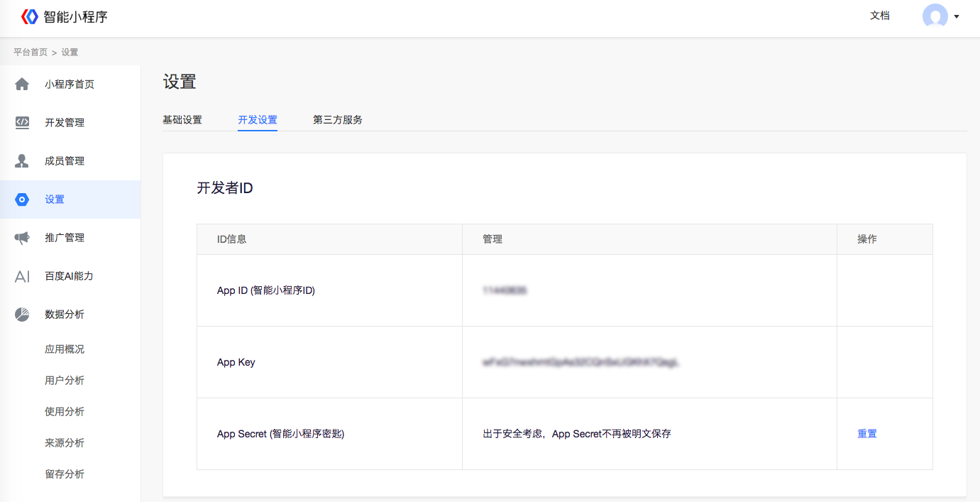980x502 pixels.
Task: Select the 开发设置 tab
Action: [x=258, y=119]
